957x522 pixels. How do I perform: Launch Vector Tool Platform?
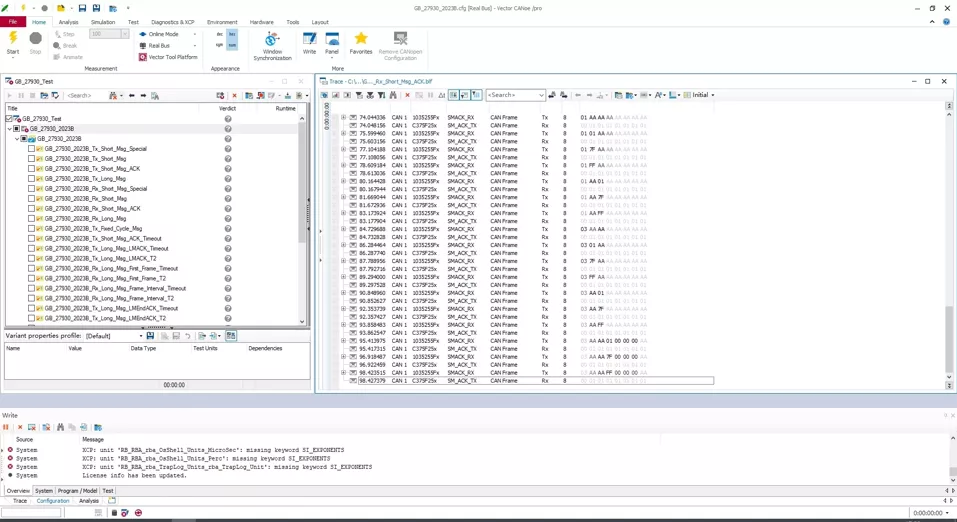coord(168,57)
